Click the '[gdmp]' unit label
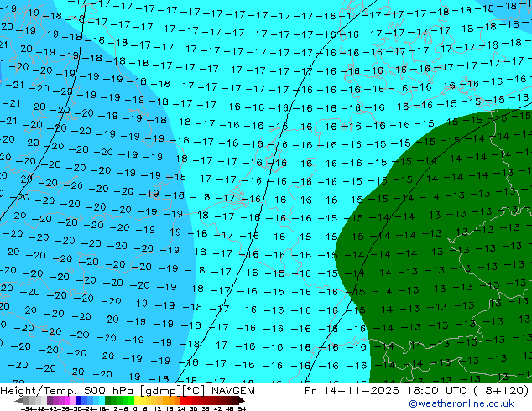 point(161,391)
